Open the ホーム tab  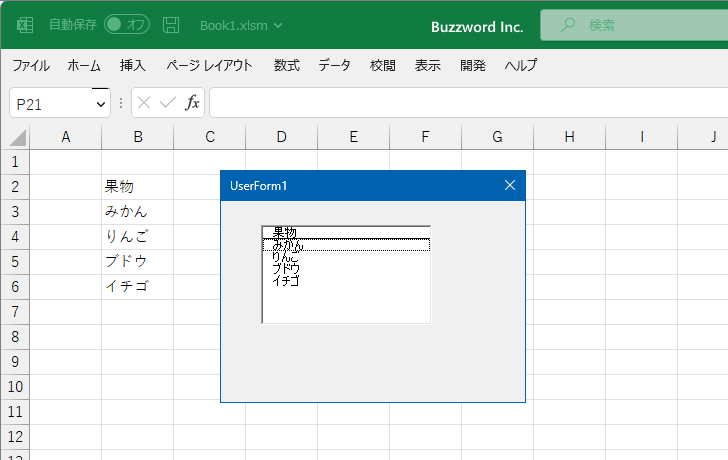pos(84,65)
